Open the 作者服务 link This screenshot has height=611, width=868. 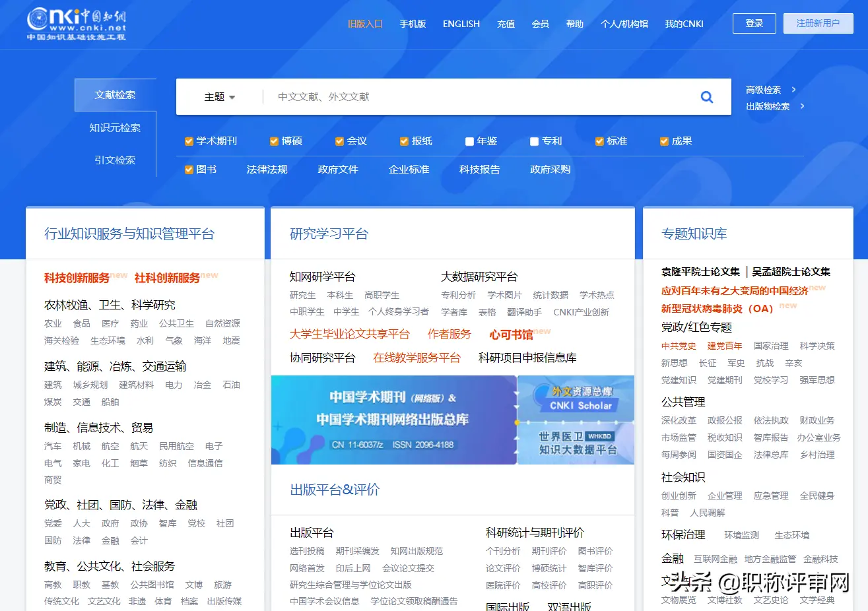[x=450, y=334]
